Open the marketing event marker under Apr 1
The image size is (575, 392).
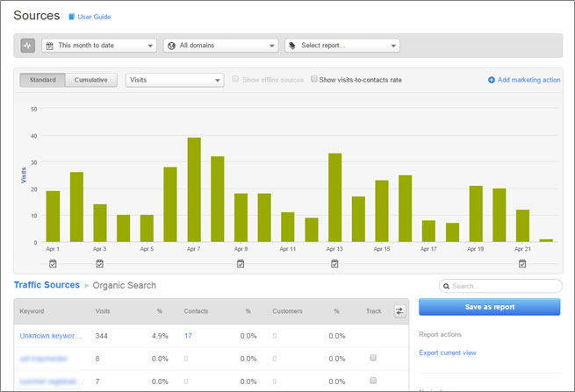point(53,263)
